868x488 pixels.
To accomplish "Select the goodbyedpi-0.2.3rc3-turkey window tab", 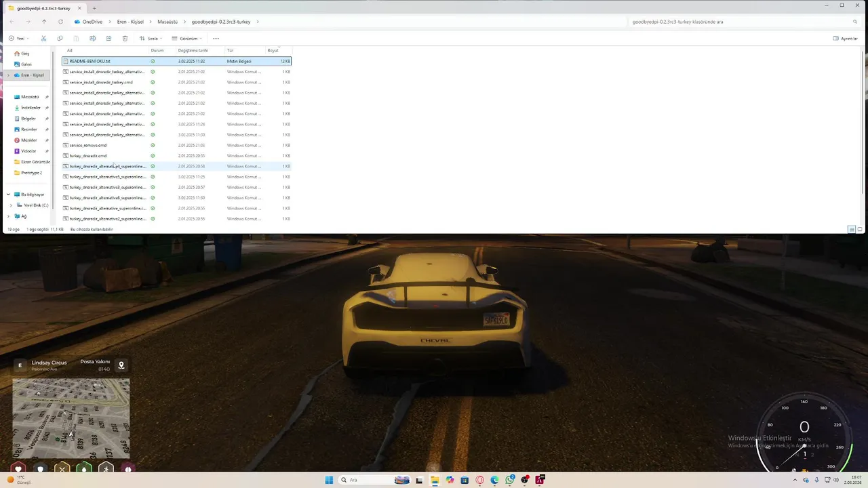I will [43, 8].
